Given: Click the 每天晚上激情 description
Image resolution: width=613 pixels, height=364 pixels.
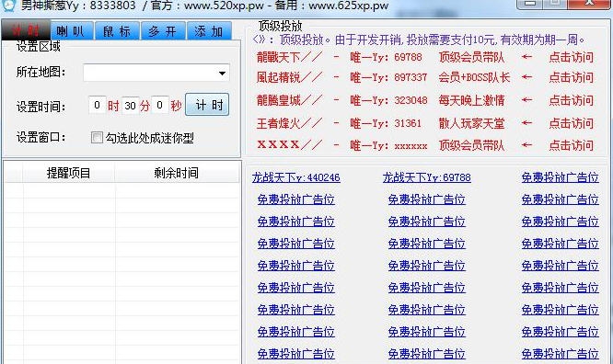Looking at the screenshot, I should [x=471, y=100].
